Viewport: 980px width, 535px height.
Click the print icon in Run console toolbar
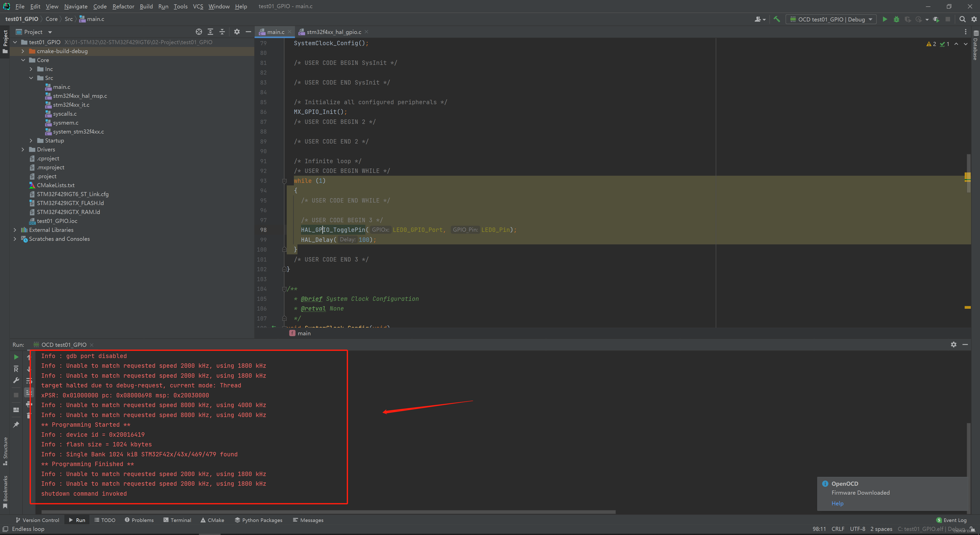pyautogui.click(x=29, y=404)
